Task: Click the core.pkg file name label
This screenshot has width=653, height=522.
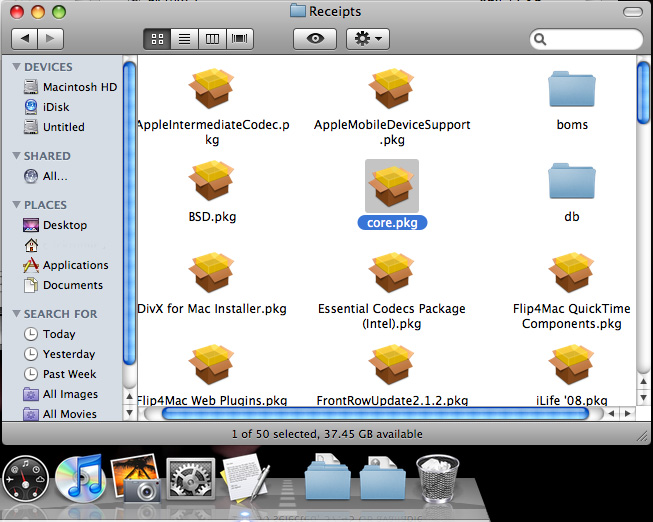Action: (x=392, y=222)
